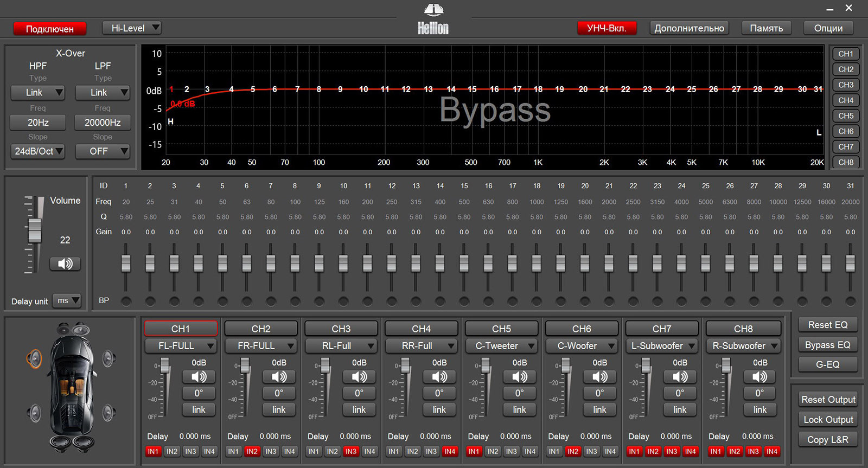Click CH2 Delay 0.000 ms value
The image size is (868, 468).
pyautogui.click(x=275, y=437)
